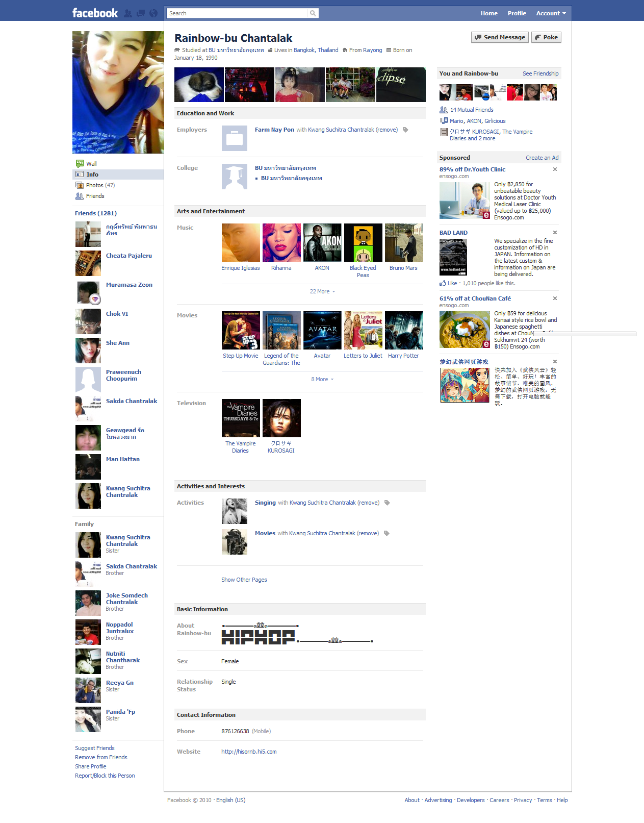644x823 pixels.
Task: Click the Facebook logo
Action: click(95, 13)
